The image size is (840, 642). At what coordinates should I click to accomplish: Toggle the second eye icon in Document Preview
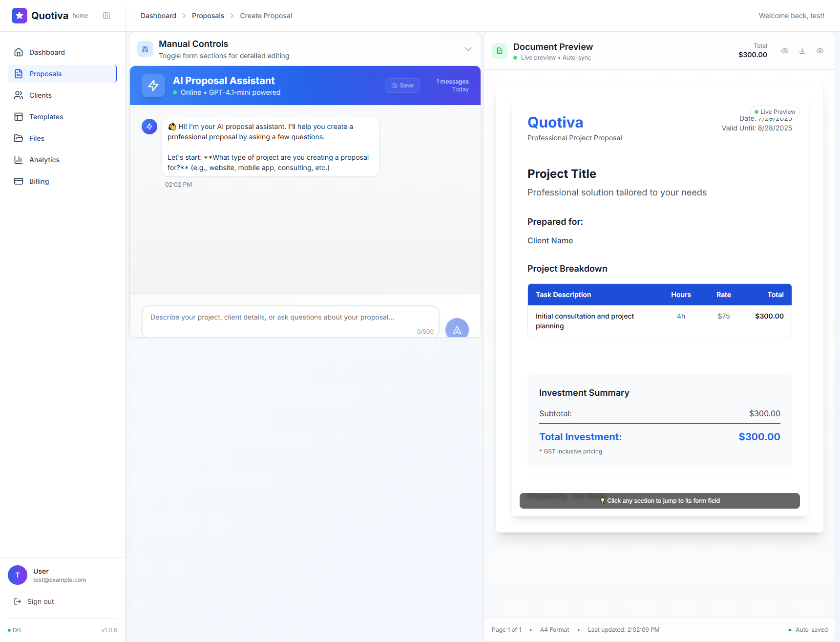click(x=820, y=51)
